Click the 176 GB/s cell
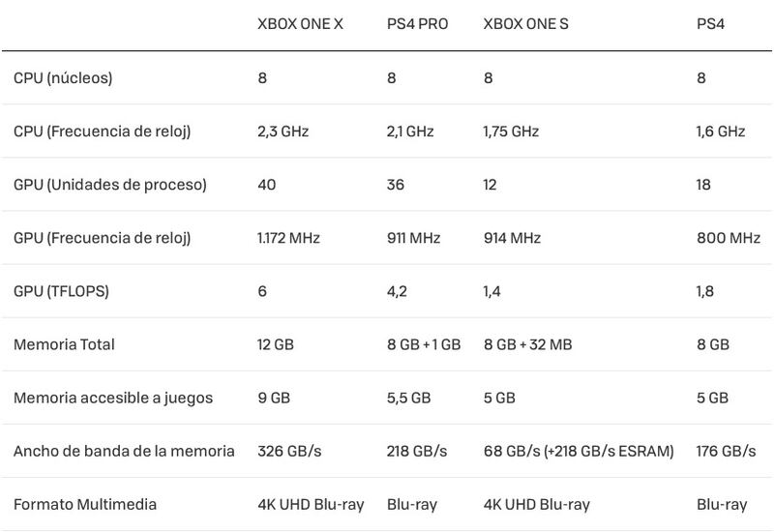The width and height of the screenshot is (774, 532). click(727, 451)
